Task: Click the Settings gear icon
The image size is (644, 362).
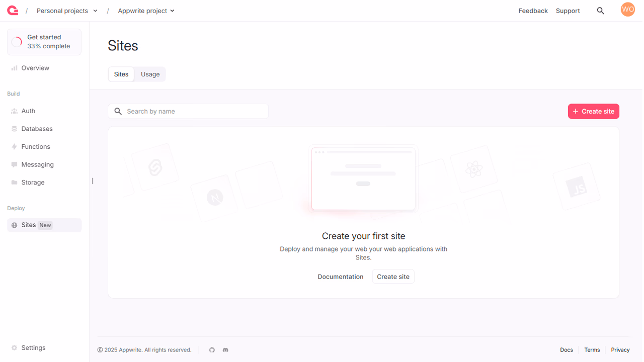Action: click(x=14, y=348)
